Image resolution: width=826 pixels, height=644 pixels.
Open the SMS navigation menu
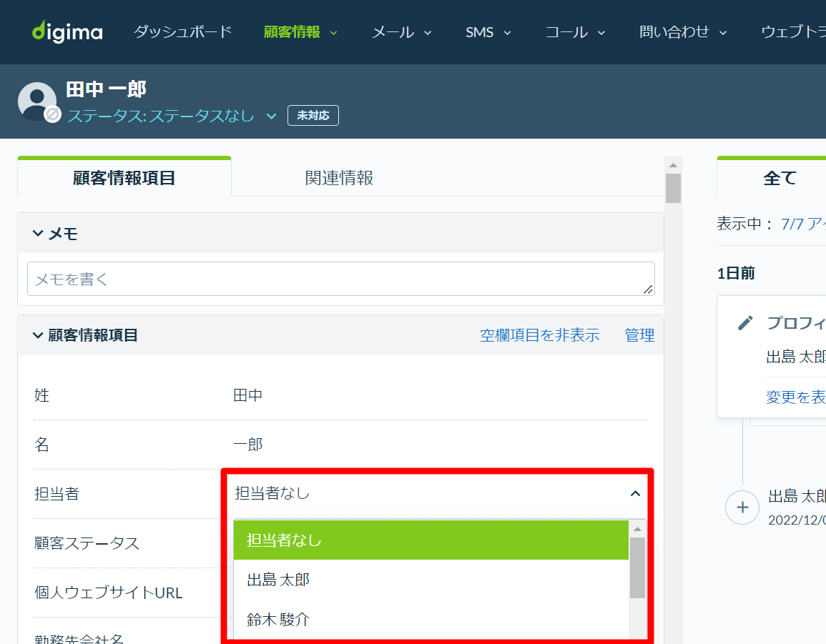(488, 32)
